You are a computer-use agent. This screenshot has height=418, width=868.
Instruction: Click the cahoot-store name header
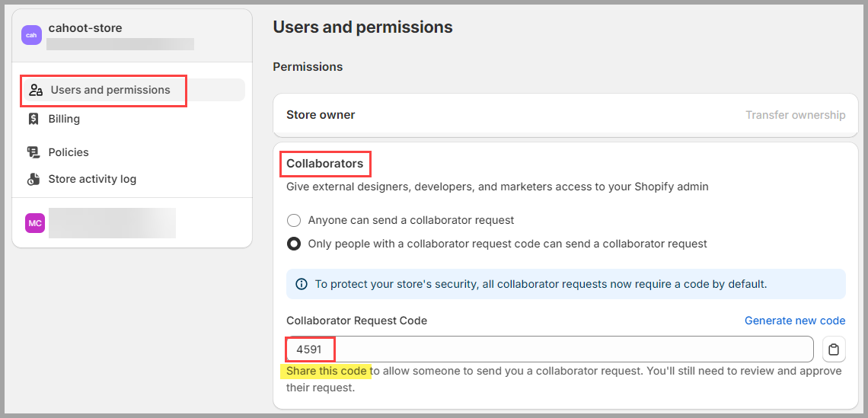click(85, 27)
